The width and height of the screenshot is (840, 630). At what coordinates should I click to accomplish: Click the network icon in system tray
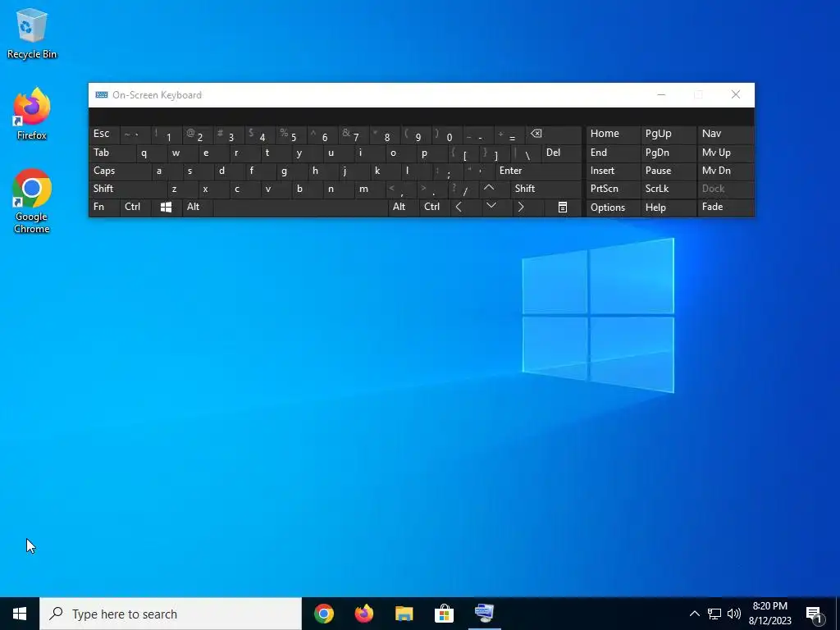click(714, 614)
